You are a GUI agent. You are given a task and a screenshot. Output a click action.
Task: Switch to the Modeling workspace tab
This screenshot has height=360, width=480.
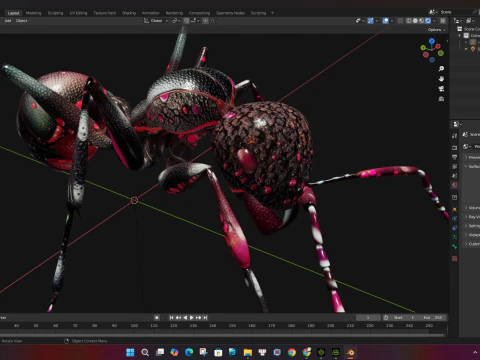[34, 13]
